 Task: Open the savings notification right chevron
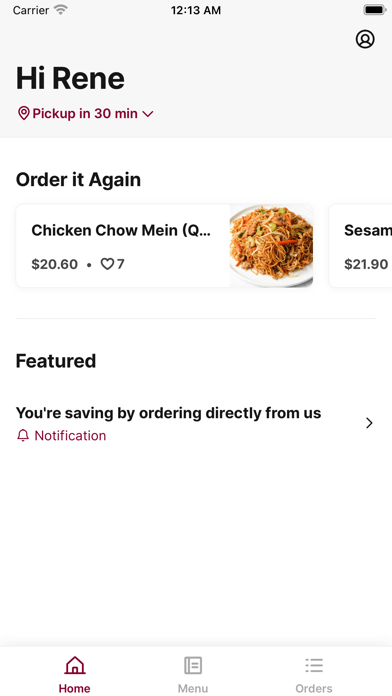(369, 423)
